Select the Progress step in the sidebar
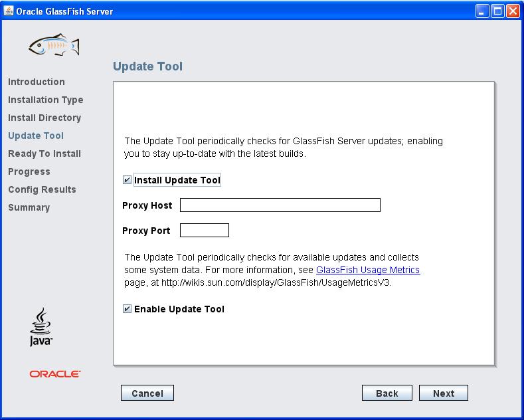Screen dimensions: 524x420 29,171
